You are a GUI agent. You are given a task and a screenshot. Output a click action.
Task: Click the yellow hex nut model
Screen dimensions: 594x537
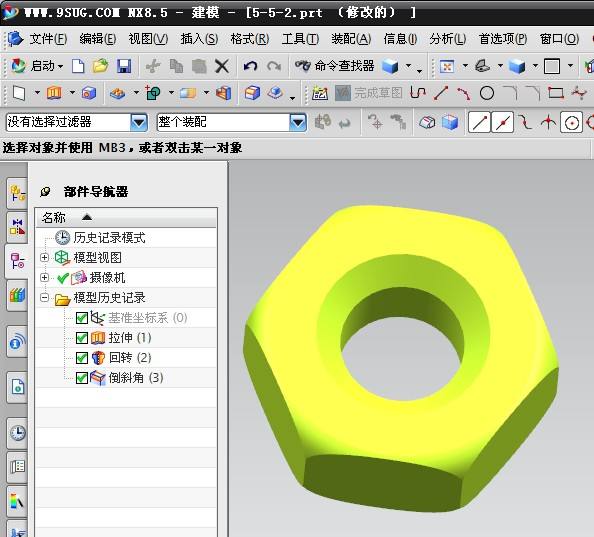point(401,358)
